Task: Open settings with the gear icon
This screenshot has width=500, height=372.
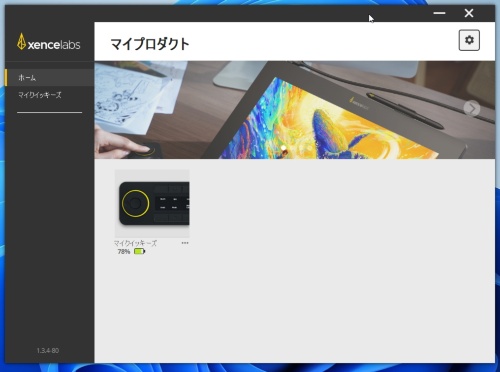Action: point(469,40)
